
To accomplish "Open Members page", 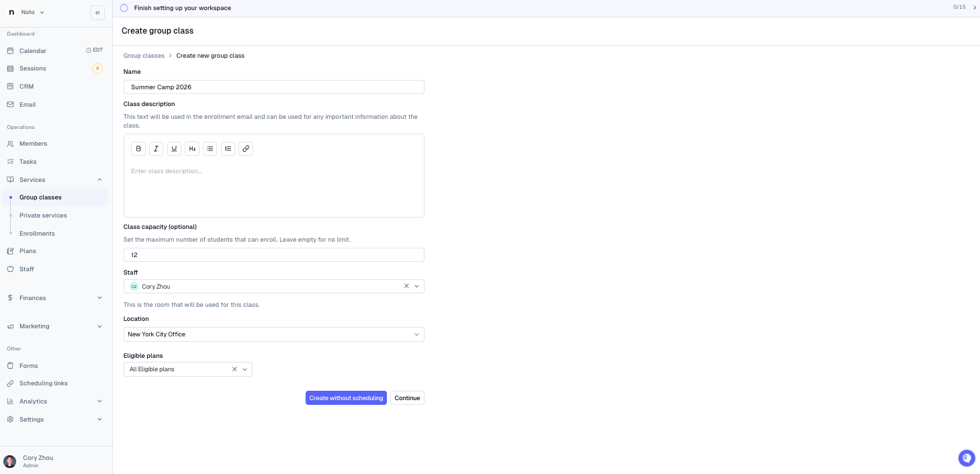I will [x=33, y=144].
